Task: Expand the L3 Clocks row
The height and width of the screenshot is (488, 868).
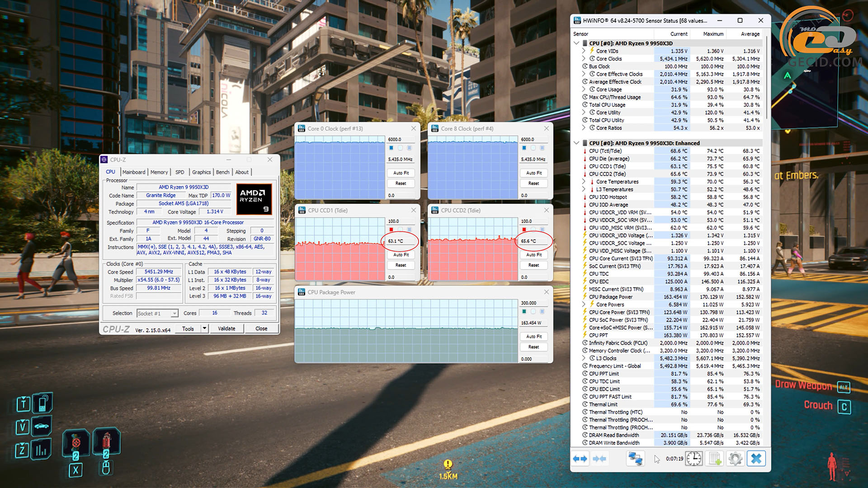Action: point(584,358)
